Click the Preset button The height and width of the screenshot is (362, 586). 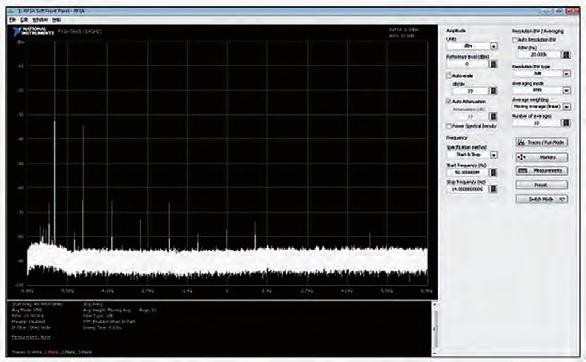point(542,185)
